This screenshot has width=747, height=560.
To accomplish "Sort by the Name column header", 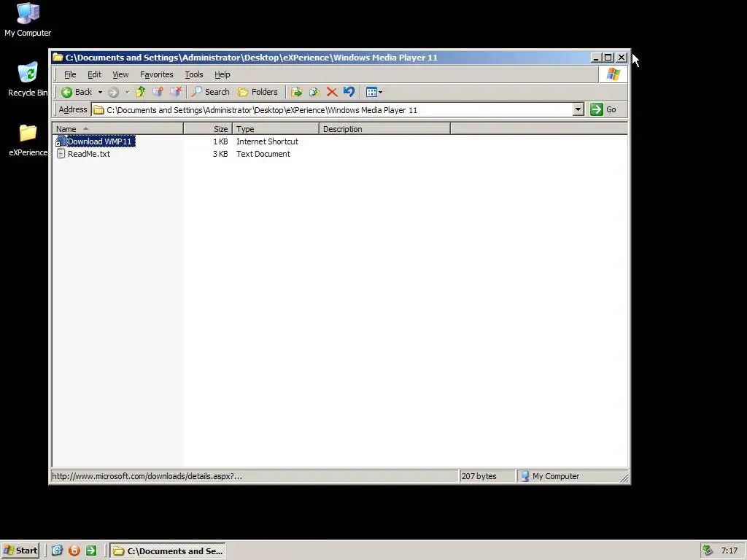I will point(117,128).
